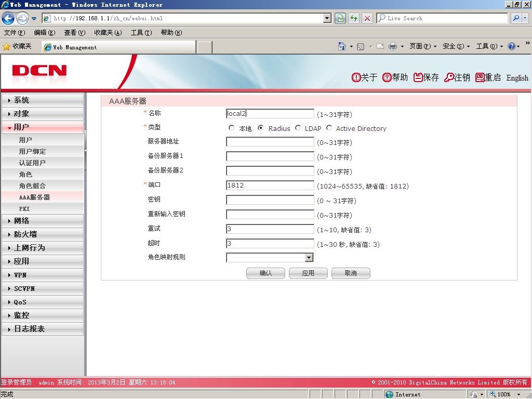The image size is (532, 399).
Task: Expand the 网络 sidebar section
Action: coord(43,221)
